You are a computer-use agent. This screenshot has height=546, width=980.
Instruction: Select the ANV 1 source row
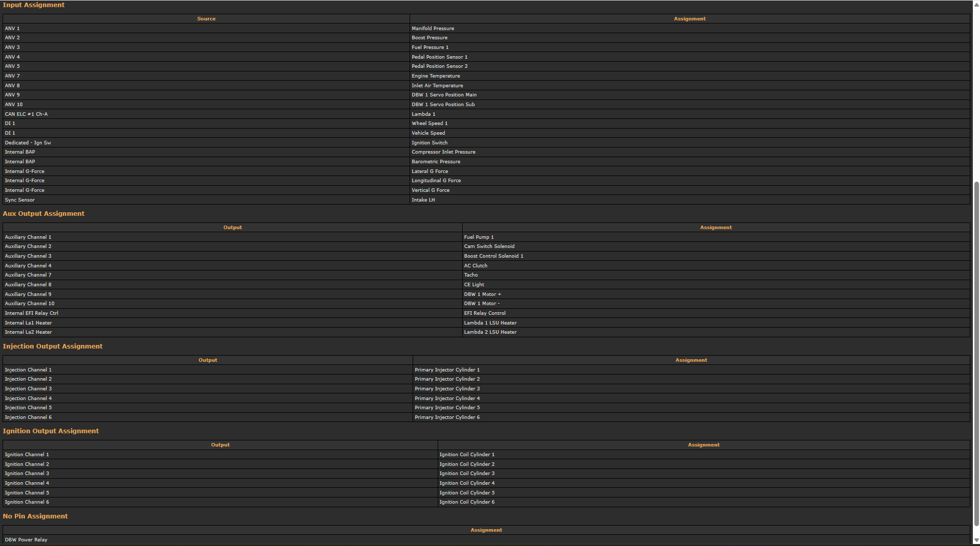pos(12,29)
